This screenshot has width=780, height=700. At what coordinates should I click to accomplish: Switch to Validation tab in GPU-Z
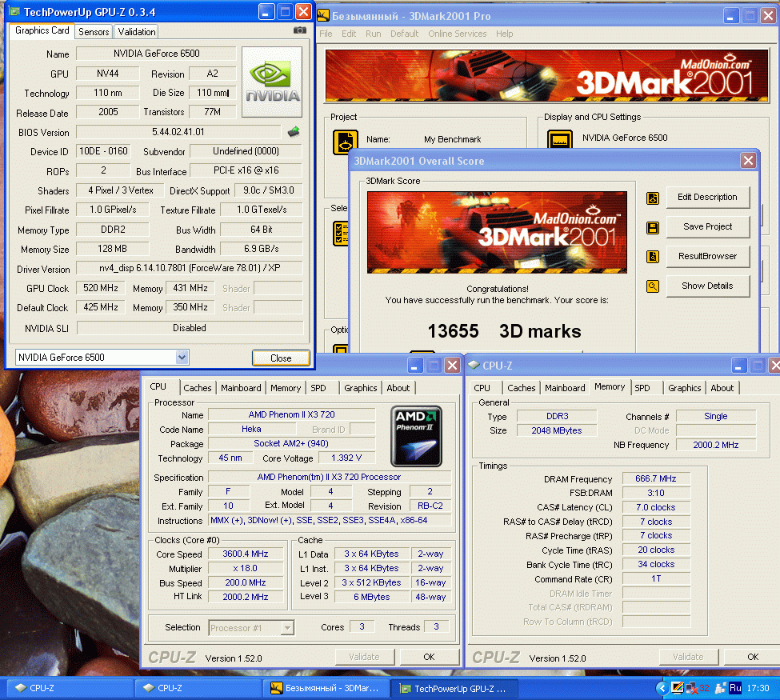click(136, 32)
